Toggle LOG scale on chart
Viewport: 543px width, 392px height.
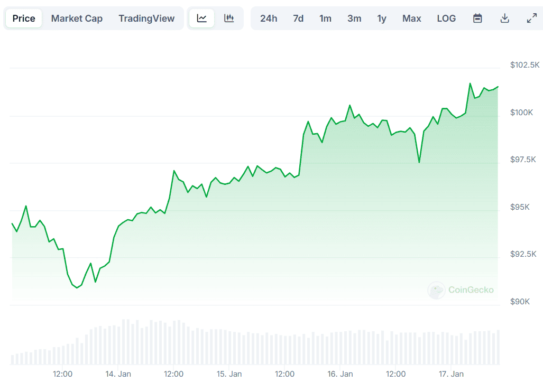click(446, 18)
